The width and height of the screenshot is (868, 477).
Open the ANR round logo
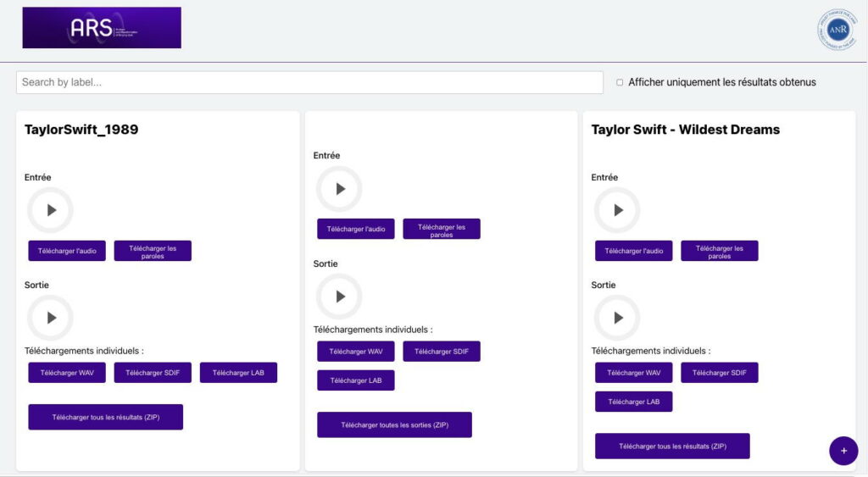pos(837,30)
